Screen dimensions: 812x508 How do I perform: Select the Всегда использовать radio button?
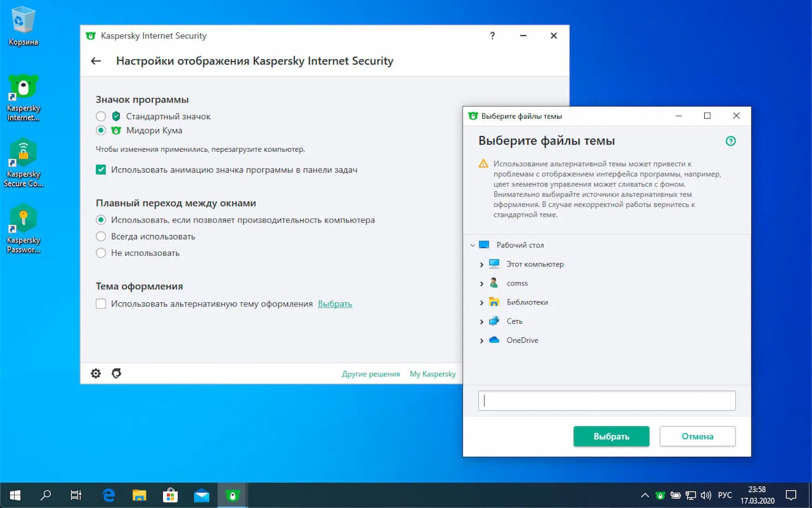coord(101,236)
